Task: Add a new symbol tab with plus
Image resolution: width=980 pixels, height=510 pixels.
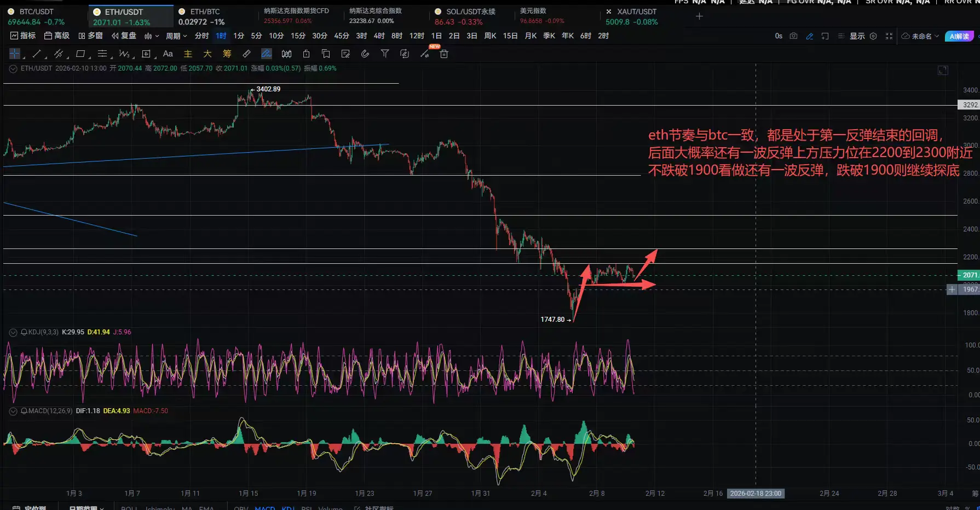Action: tap(699, 16)
